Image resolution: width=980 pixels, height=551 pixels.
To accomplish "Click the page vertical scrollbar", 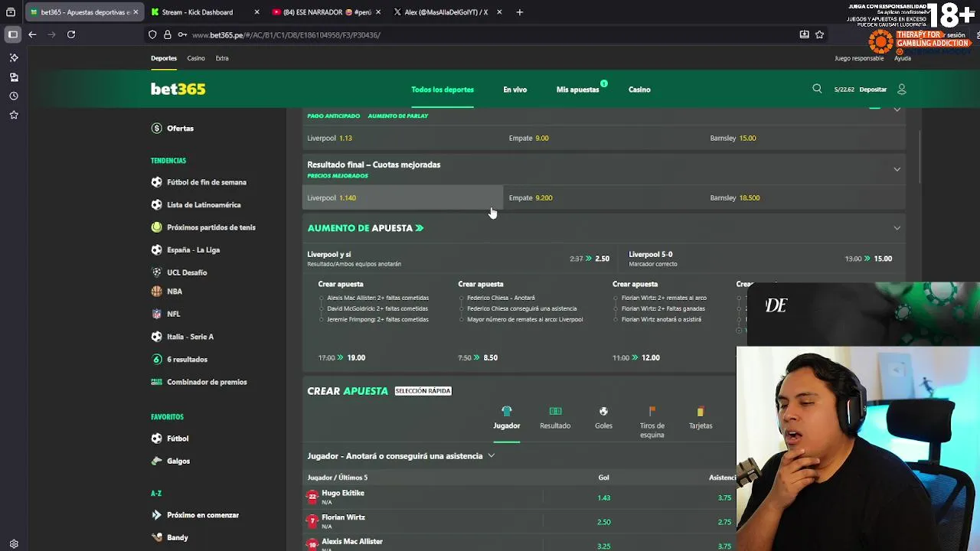I will (x=920, y=157).
